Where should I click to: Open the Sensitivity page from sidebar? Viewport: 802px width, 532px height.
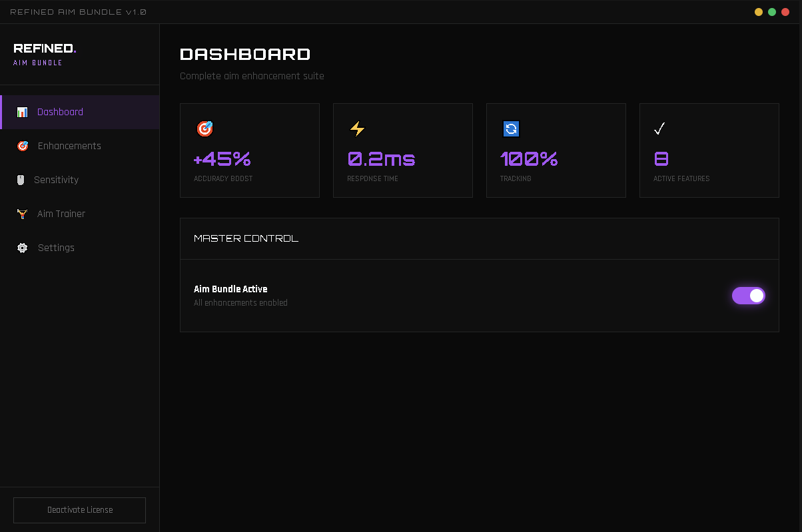pos(56,180)
